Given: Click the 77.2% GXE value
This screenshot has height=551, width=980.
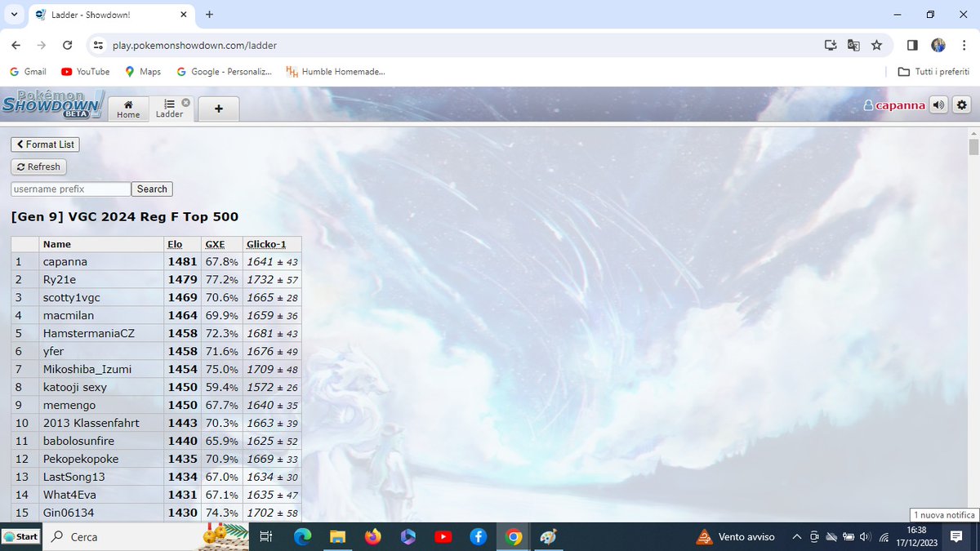Looking at the screenshot, I should 221,280.
